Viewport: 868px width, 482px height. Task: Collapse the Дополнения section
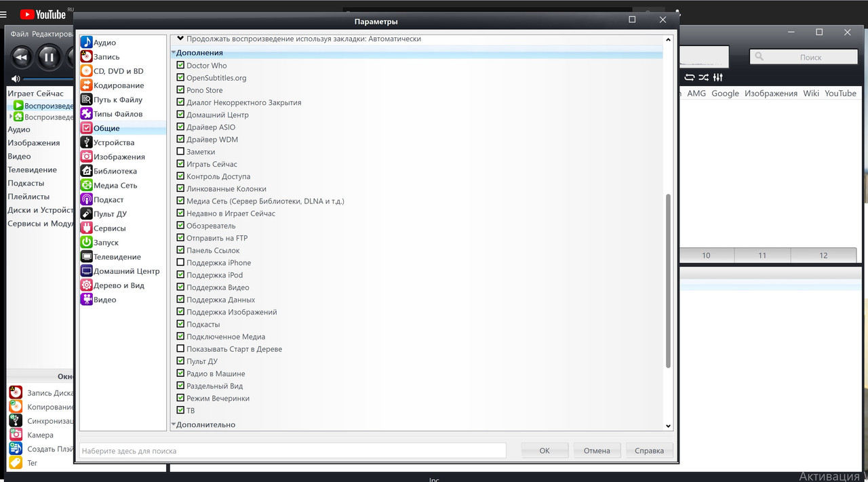174,53
